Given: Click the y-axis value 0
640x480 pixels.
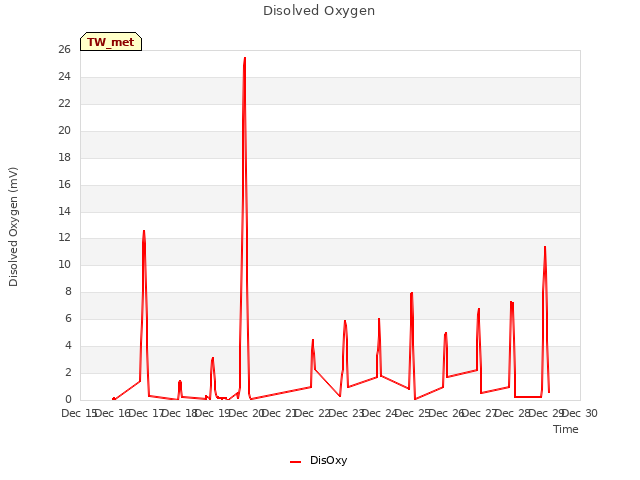Looking at the screenshot, I should click(x=68, y=399).
